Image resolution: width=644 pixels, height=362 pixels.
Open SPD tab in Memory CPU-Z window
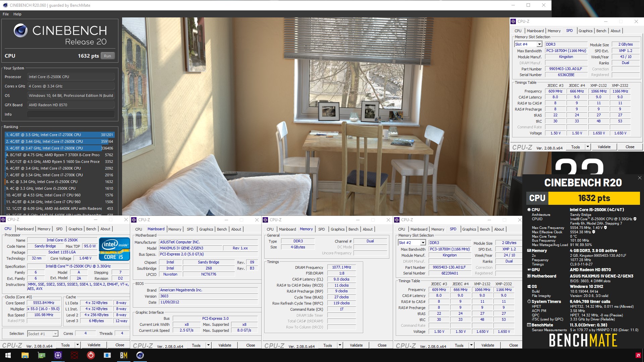click(321, 229)
